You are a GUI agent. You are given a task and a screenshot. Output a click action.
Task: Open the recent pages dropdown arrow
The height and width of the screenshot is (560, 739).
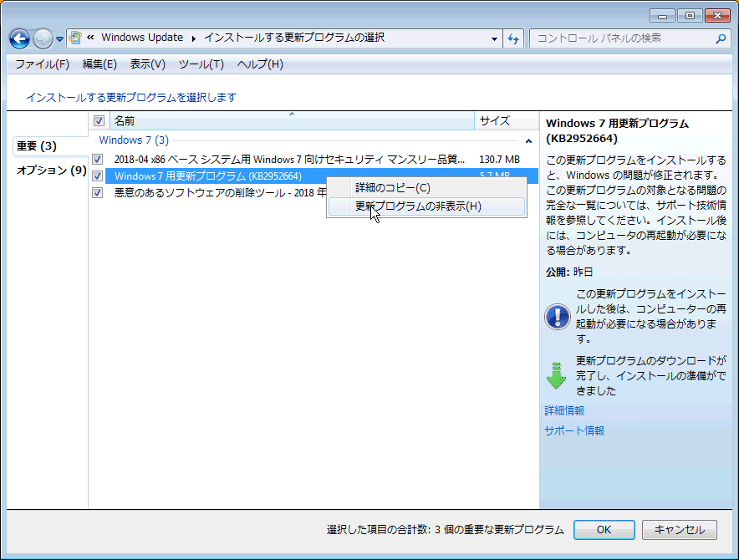pyautogui.click(x=59, y=39)
